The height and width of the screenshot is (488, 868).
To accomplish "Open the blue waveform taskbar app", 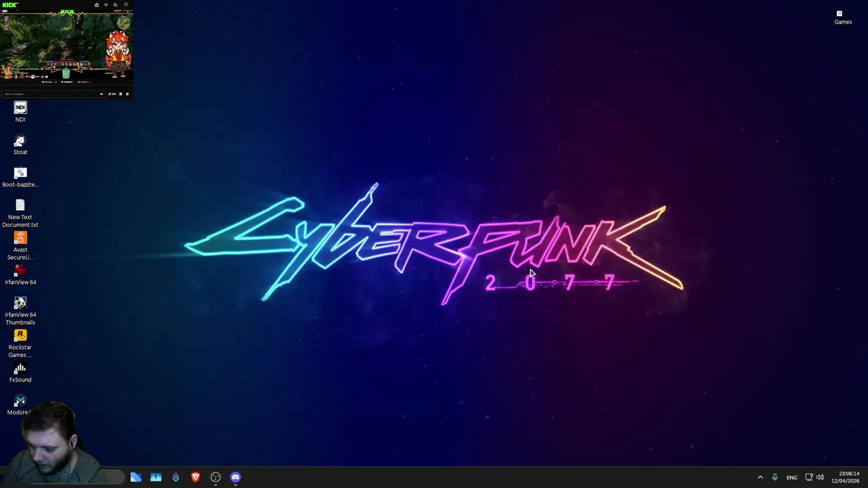I will [156, 477].
